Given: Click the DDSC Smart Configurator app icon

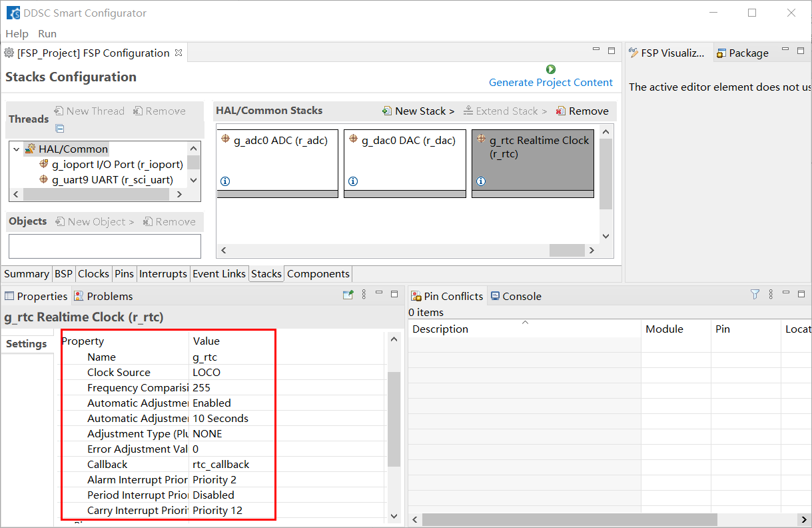Looking at the screenshot, I should pyautogui.click(x=13, y=13).
